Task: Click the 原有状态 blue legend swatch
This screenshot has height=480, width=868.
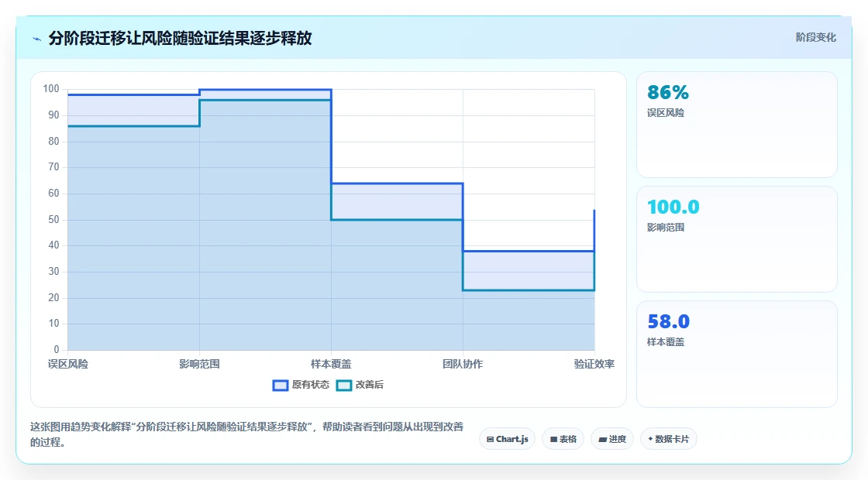Action: pos(281,386)
